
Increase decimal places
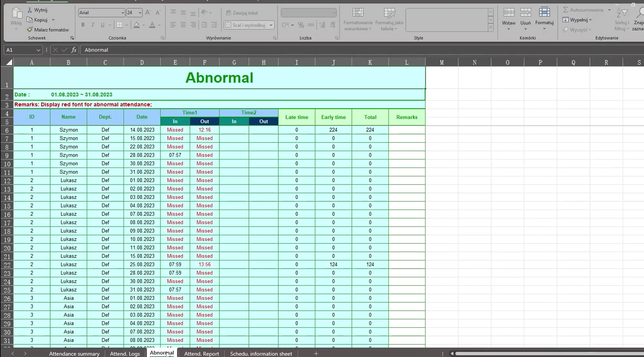point(323,25)
